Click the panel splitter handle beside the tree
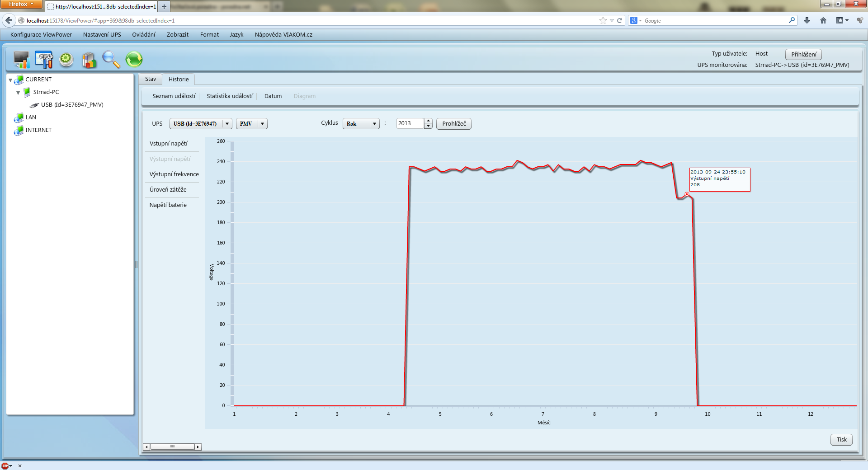Image resolution: width=868 pixels, height=470 pixels. pyautogui.click(x=136, y=264)
